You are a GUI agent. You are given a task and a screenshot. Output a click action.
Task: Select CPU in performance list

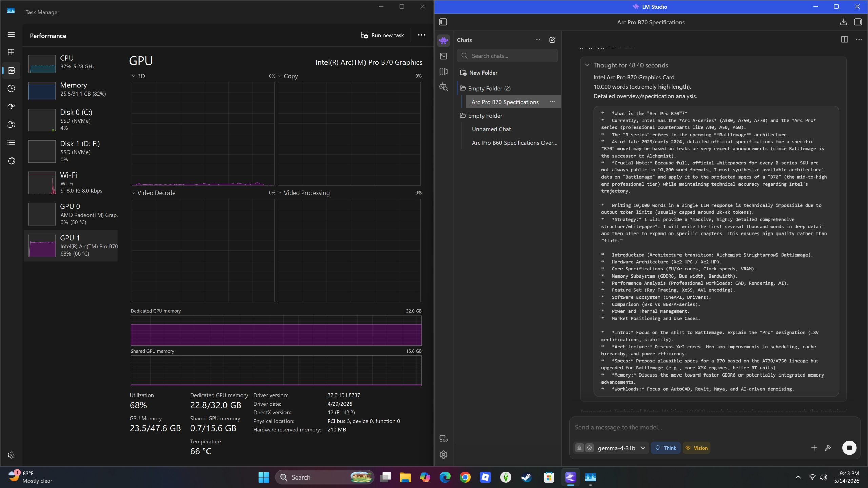(71, 63)
